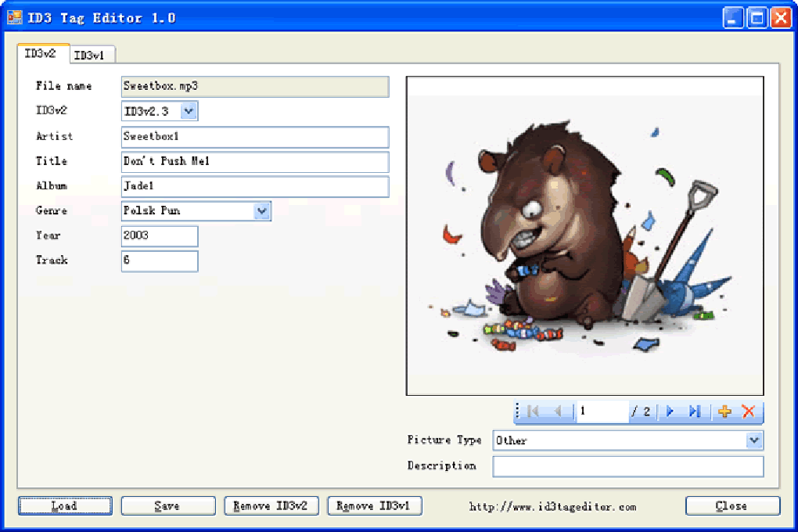The image size is (798, 532).
Task: Click the Album field containing Jade1
Action: coord(255,186)
